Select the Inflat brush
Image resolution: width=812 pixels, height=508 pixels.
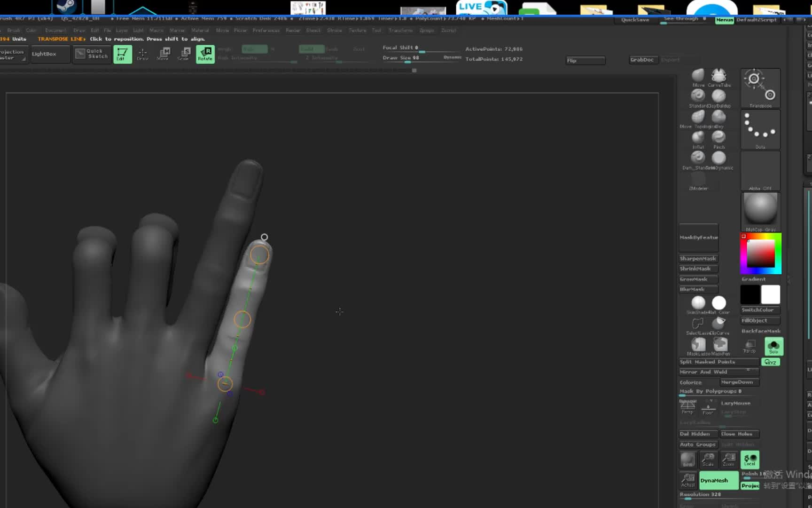(x=697, y=137)
